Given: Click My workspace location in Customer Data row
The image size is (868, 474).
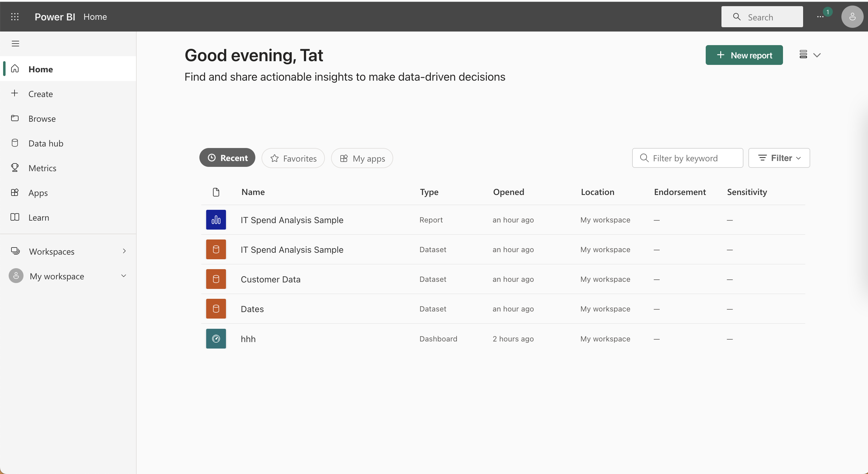Looking at the screenshot, I should (x=605, y=279).
